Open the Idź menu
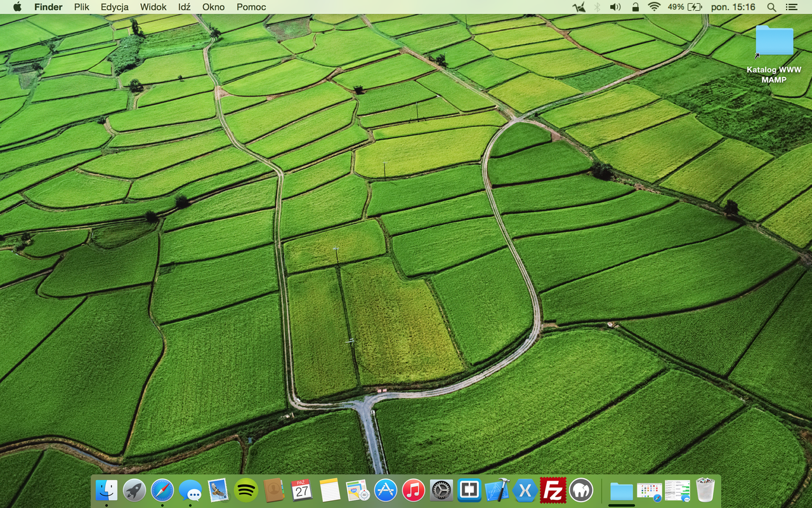The width and height of the screenshot is (812, 508). [x=185, y=7]
